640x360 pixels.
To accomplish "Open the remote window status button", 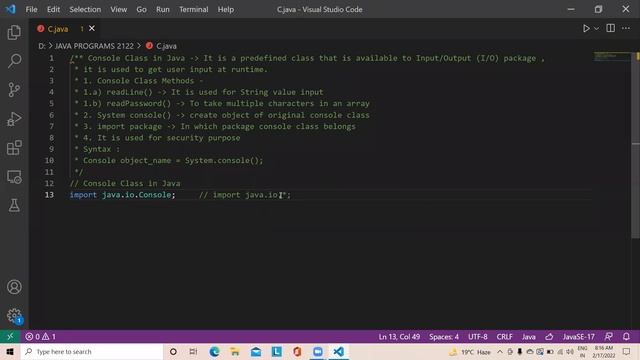I will click(10, 336).
